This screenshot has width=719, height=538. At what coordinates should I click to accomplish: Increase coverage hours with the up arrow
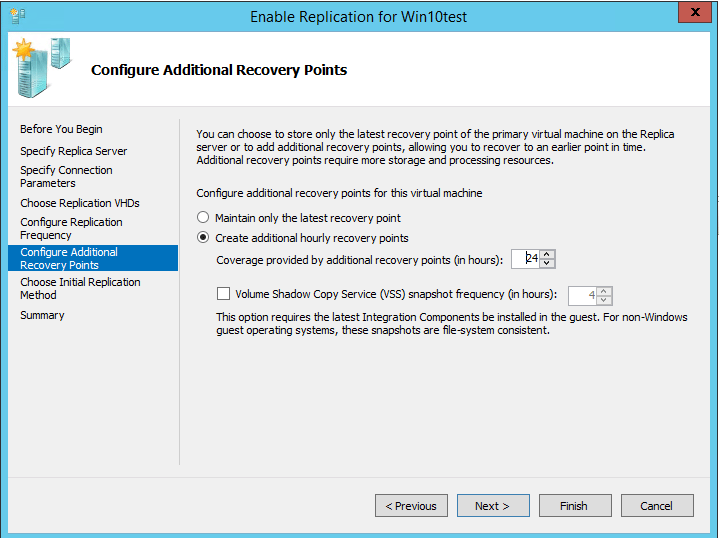coord(547,255)
